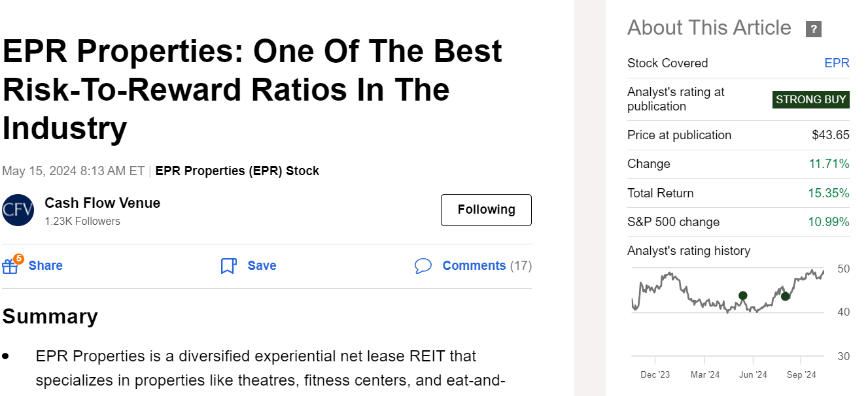Image resolution: width=868 pixels, height=396 pixels.
Task: Click the Cash Flow Venue author name
Action: tap(102, 203)
